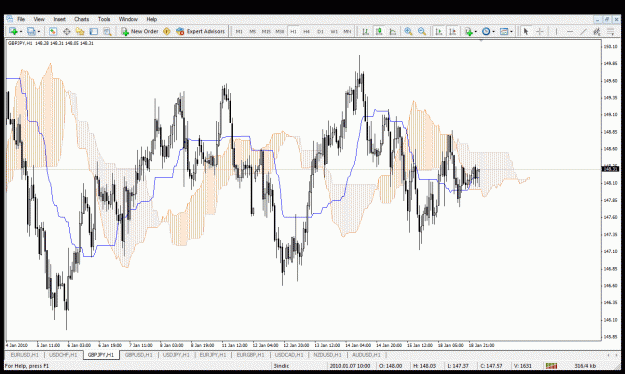
Task: Select the Candlesticks chart icon
Action: pyautogui.click(x=379, y=31)
